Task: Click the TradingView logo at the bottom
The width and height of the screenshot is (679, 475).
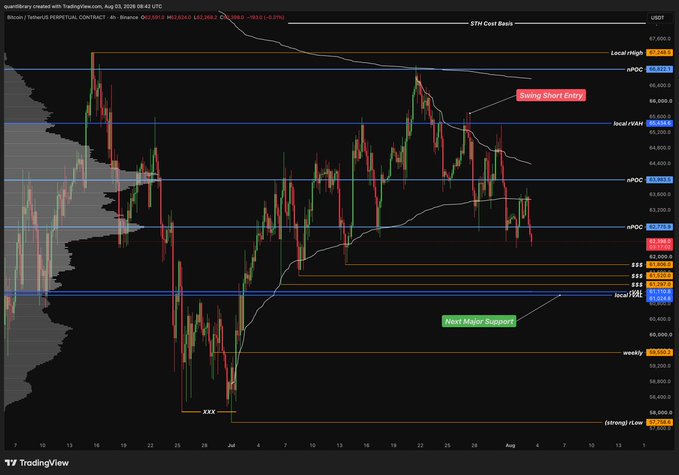Action: (x=37, y=463)
